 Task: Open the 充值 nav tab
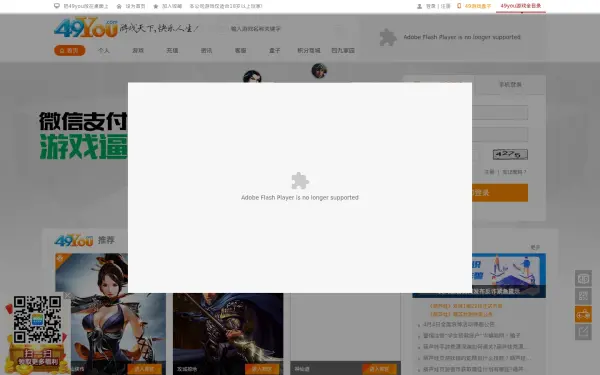tap(172, 51)
